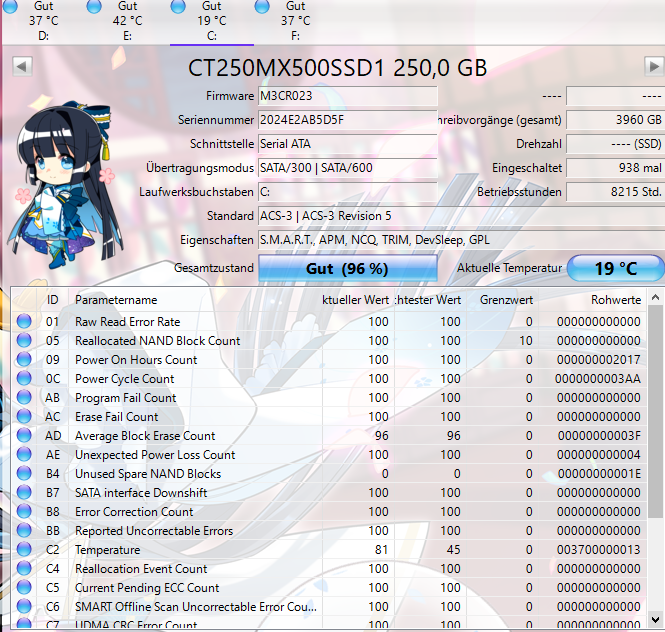Select the D: drive tab
The height and width of the screenshot is (632, 665).
tap(44, 21)
